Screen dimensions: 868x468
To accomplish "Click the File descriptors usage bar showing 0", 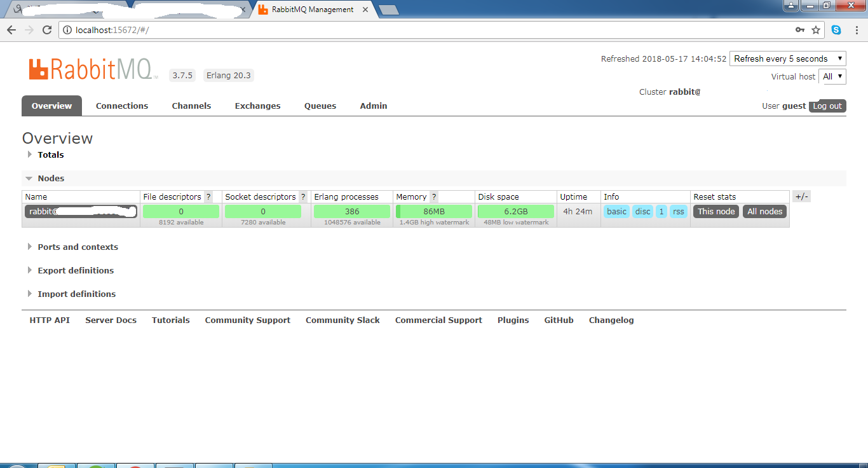I will tap(181, 211).
